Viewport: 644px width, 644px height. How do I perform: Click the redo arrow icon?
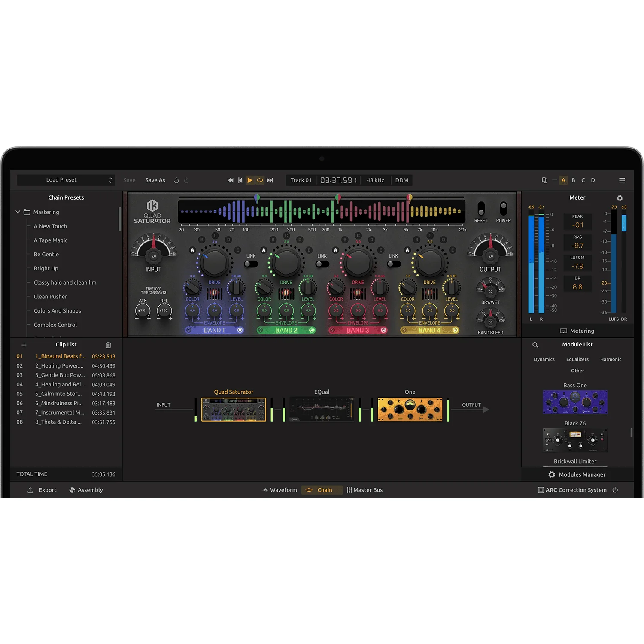(x=186, y=180)
